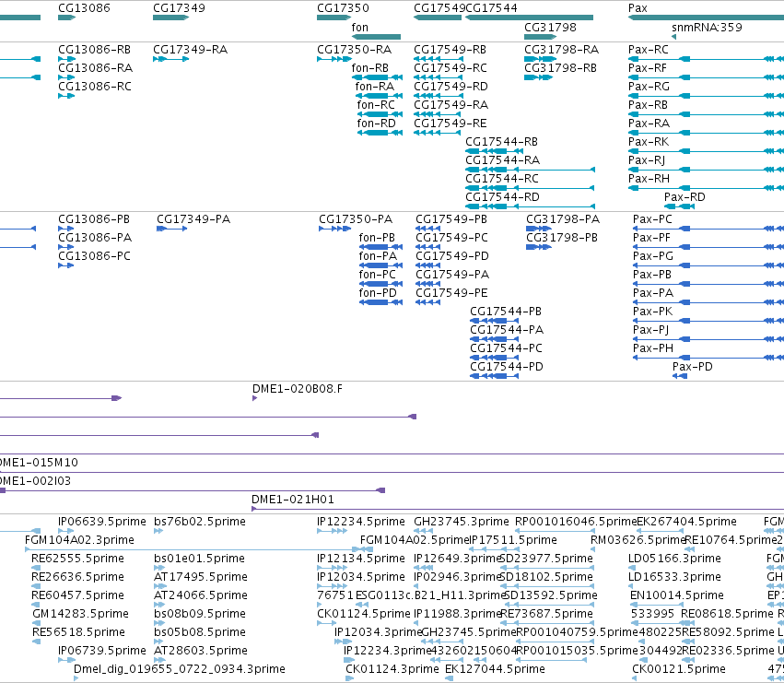Select the CK01124.3prime EST label
Image resolution: width=784 pixels, height=683 pixels.
click(x=392, y=669)
